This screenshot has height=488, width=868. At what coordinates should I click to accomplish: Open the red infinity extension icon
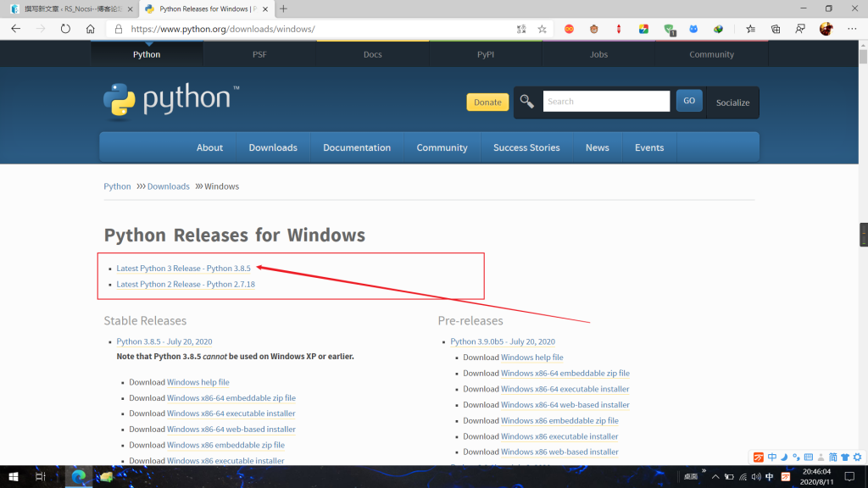[569, 29]
